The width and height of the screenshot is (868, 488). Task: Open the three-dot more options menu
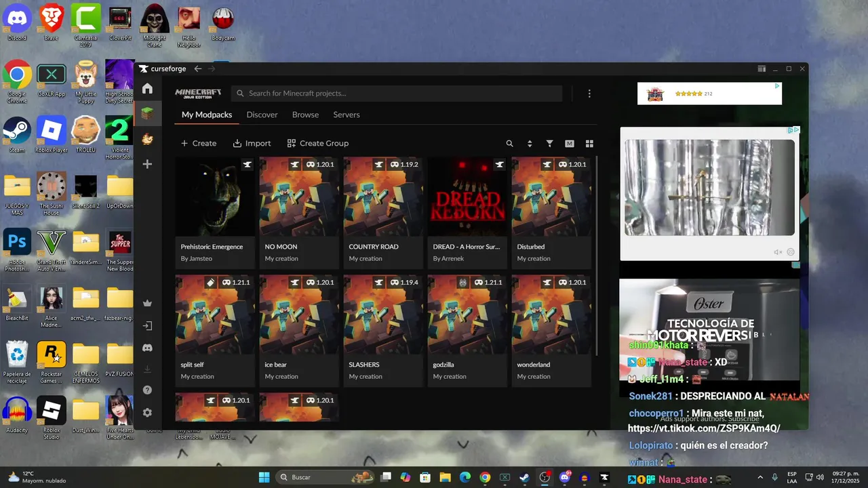click(x=589, y=94)
